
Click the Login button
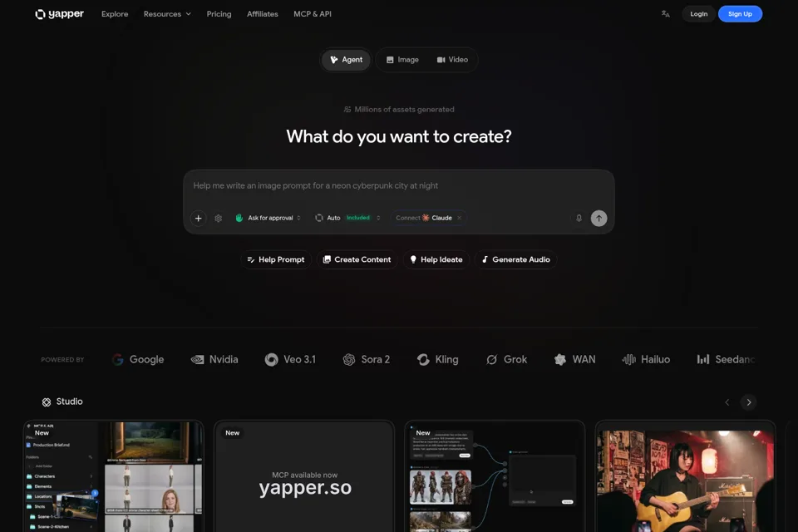699,14
